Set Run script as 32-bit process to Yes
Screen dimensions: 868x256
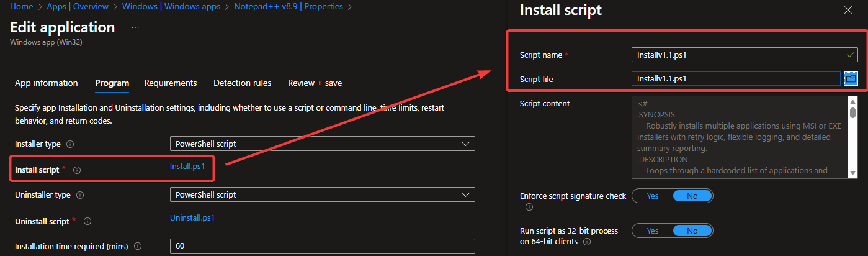(x=652, y=231)
